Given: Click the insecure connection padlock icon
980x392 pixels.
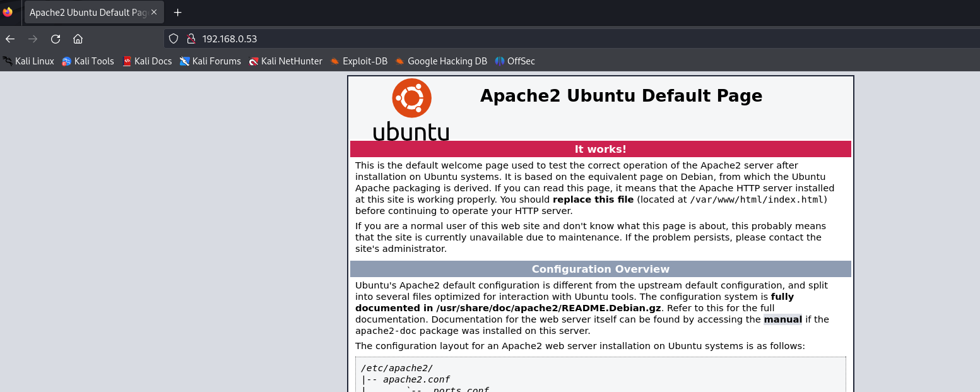Looking at the screenshot, I should pyautogui.click(x=191, y=39).
